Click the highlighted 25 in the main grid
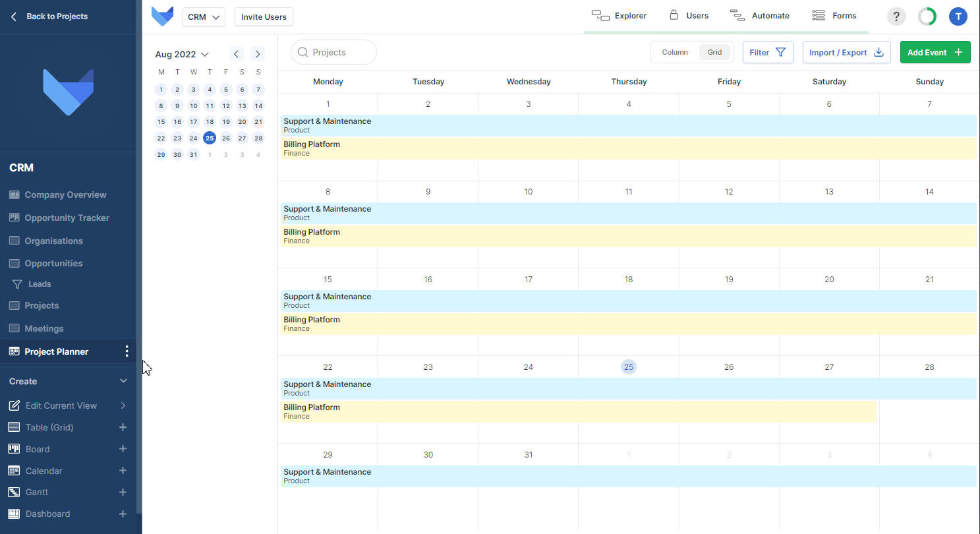 click(629, 367)
